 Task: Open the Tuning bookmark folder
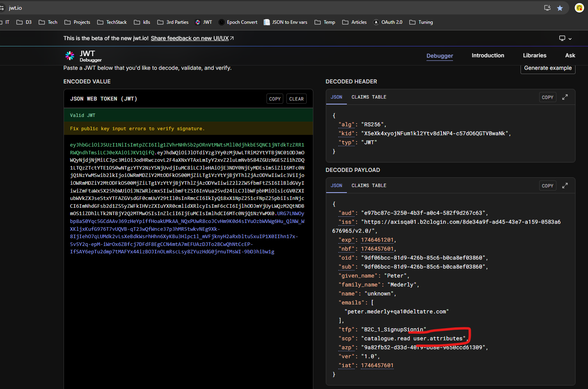pos(421,22)
